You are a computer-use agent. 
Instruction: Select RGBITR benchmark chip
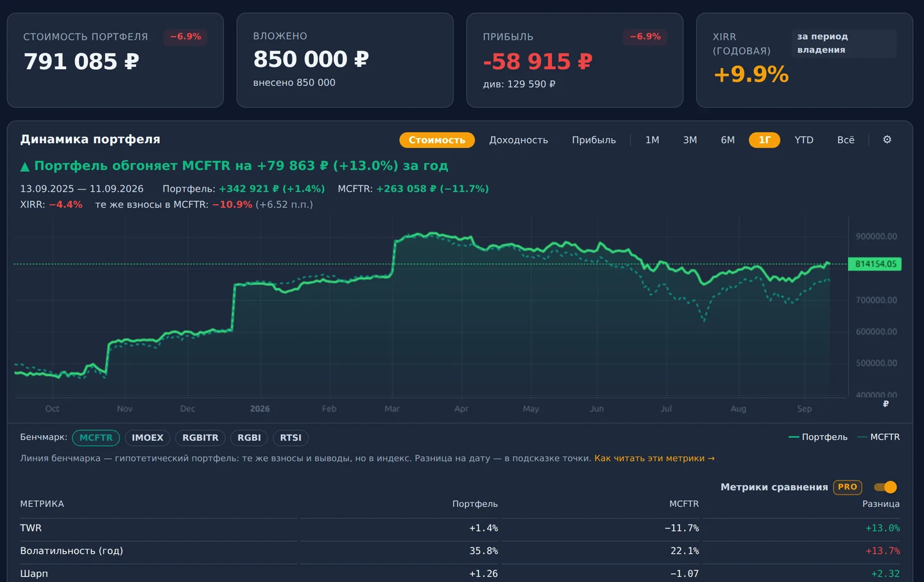(200, 438)
